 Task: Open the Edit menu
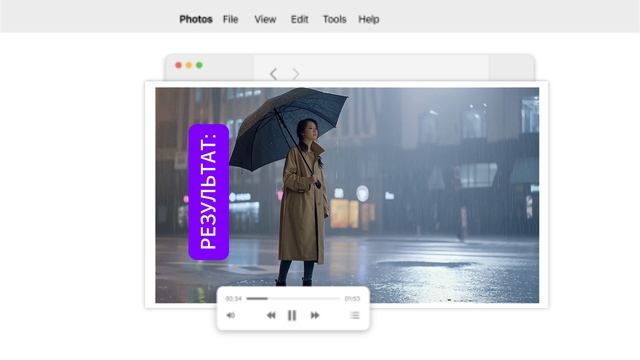click(300, 19)
